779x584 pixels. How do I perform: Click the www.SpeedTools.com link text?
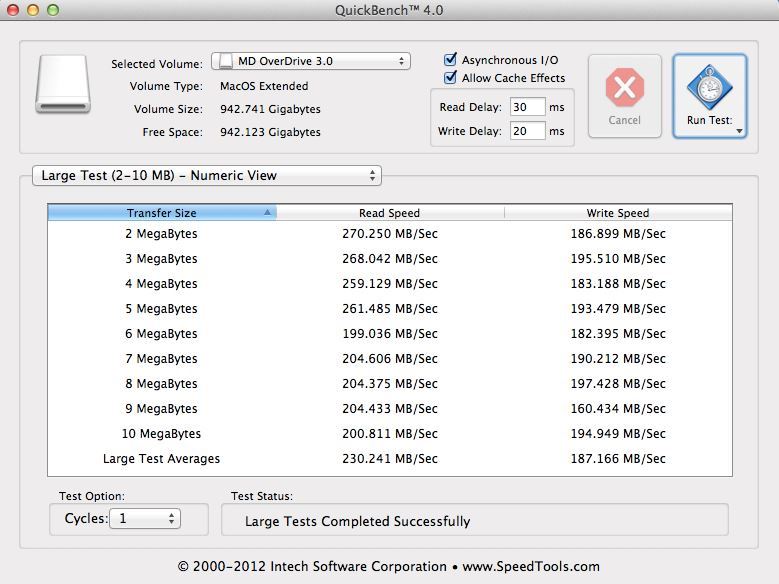(x=530, y=566)
